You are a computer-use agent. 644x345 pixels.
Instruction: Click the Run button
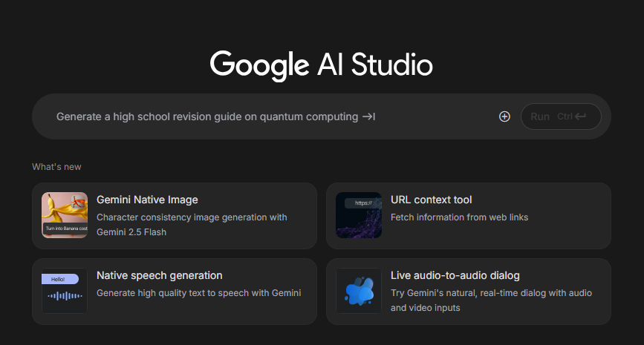point(561,116)
